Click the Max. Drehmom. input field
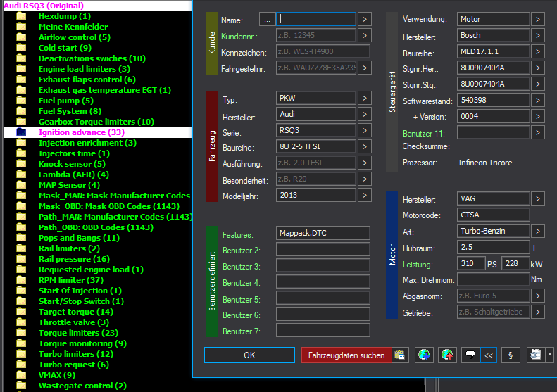Screen dimensions: 557x392 [493, 280]
